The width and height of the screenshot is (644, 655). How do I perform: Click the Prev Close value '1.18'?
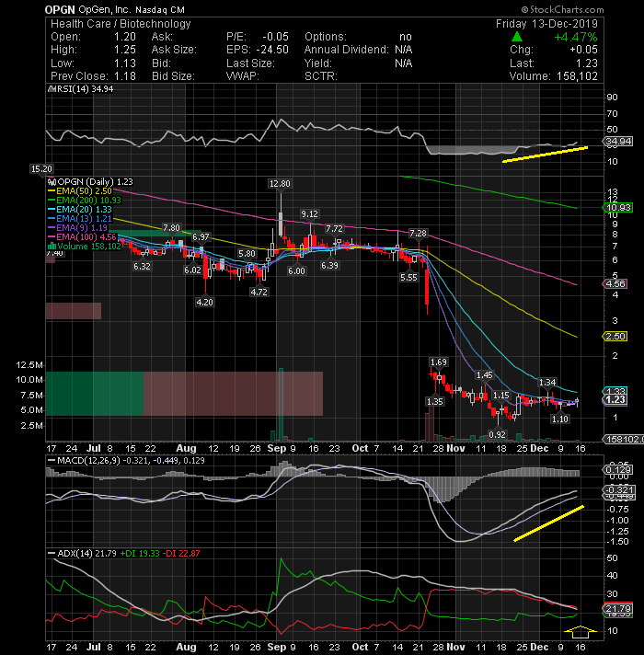point(125,76)
